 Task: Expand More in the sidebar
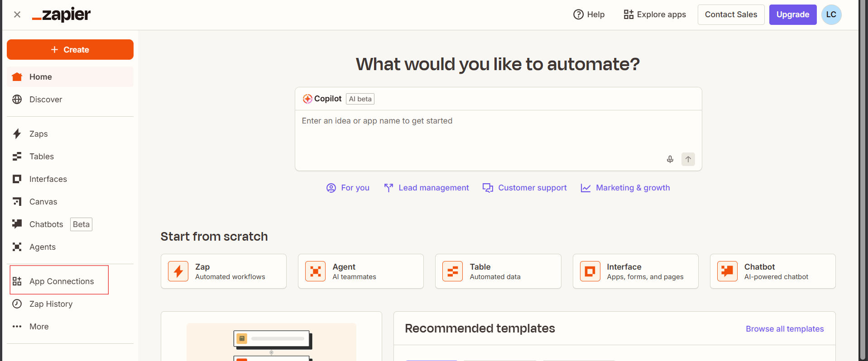(70, 326)
